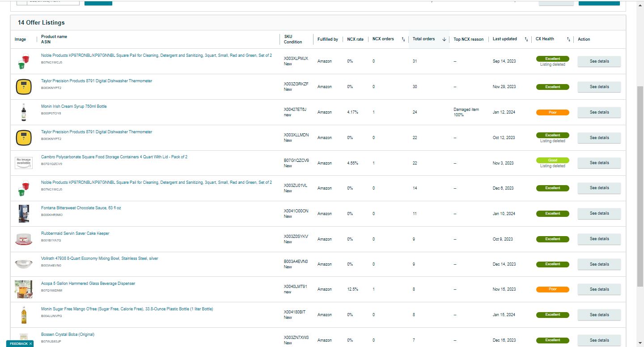Click the Total orders descending sort arrow
Screen dimensions: 644x347
[x=444, y=39]
